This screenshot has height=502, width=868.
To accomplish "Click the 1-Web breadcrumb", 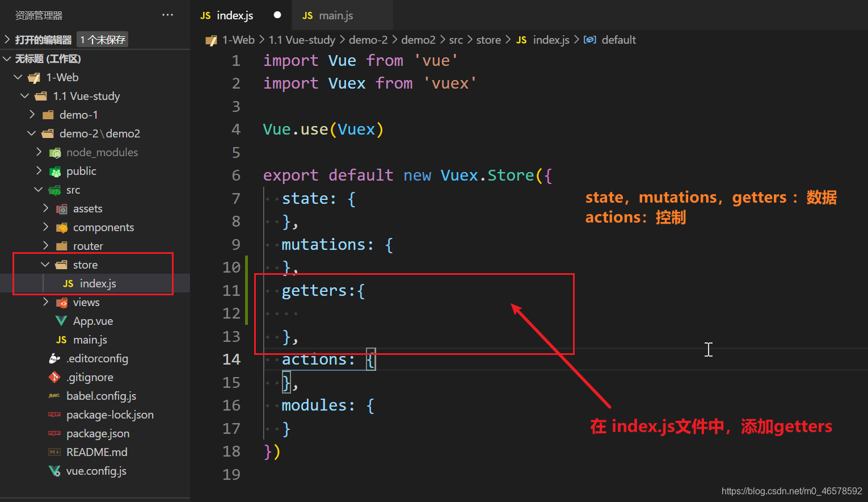I will pos(238,40).
